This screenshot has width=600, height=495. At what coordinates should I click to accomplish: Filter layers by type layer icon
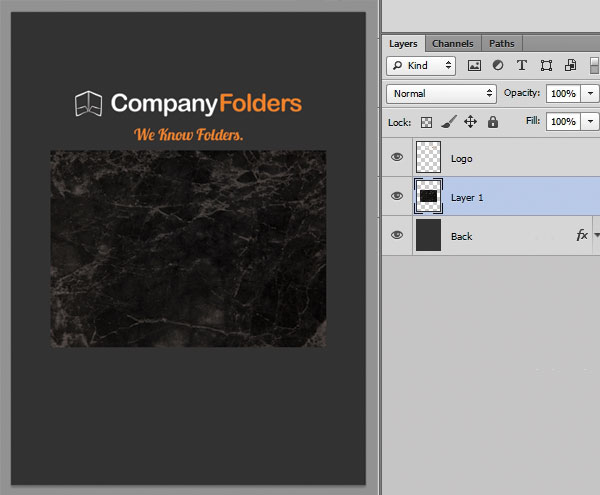pyautogui.click(x=522, y=65)
